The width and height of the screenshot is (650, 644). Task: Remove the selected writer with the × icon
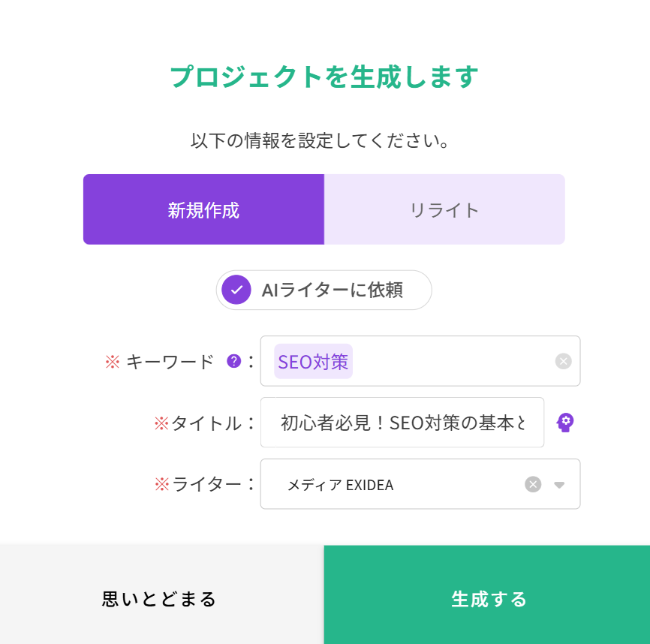coord(533,484)
